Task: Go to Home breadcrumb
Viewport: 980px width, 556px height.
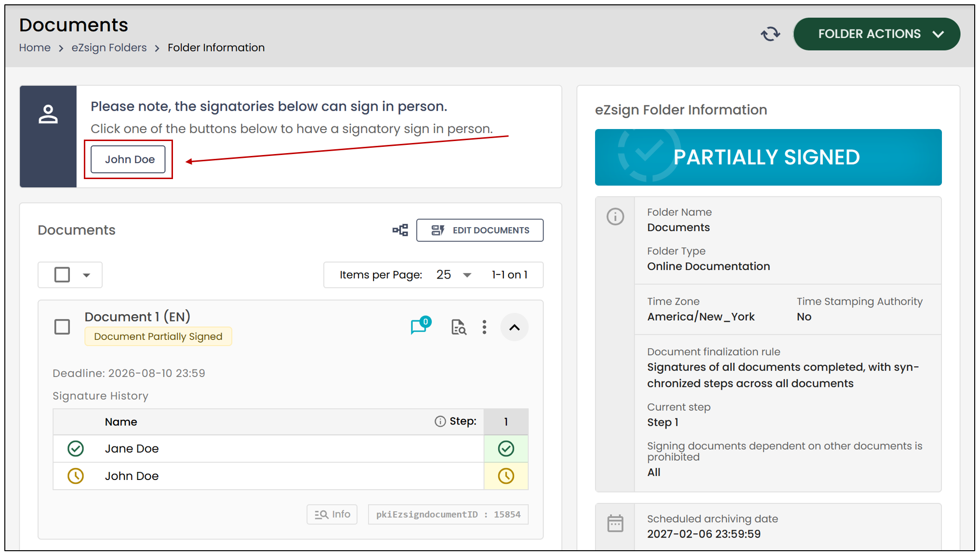Action: (x=35, y=48)
